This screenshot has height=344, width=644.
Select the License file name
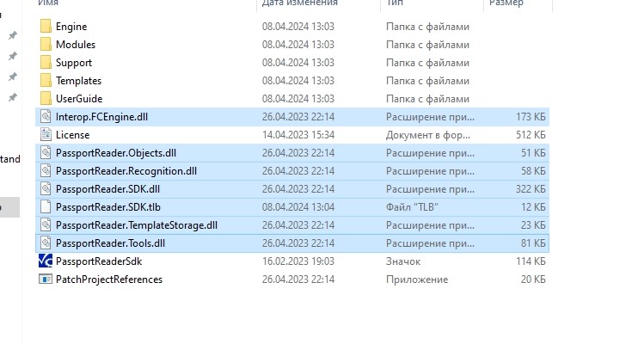point(73,135)
